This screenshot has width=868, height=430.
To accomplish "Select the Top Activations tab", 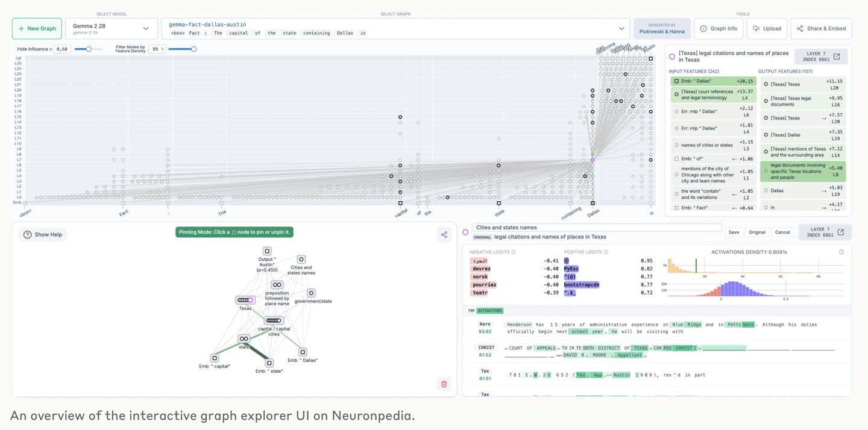I will (x=489, y=311).
